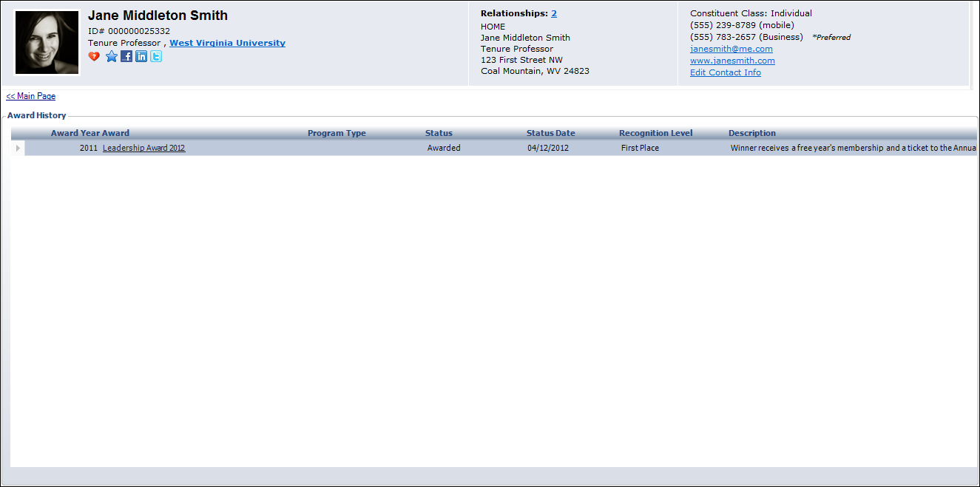Sort by Award Year column header

pos(75,133)
